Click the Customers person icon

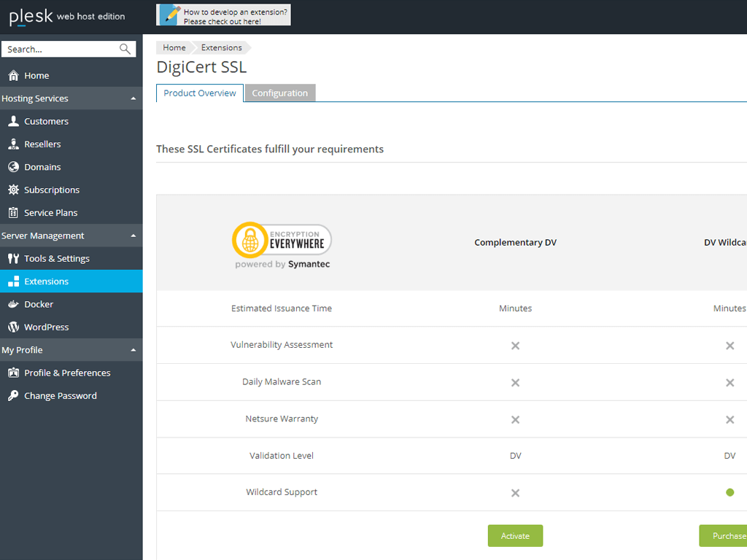click(x=13, y=122)
